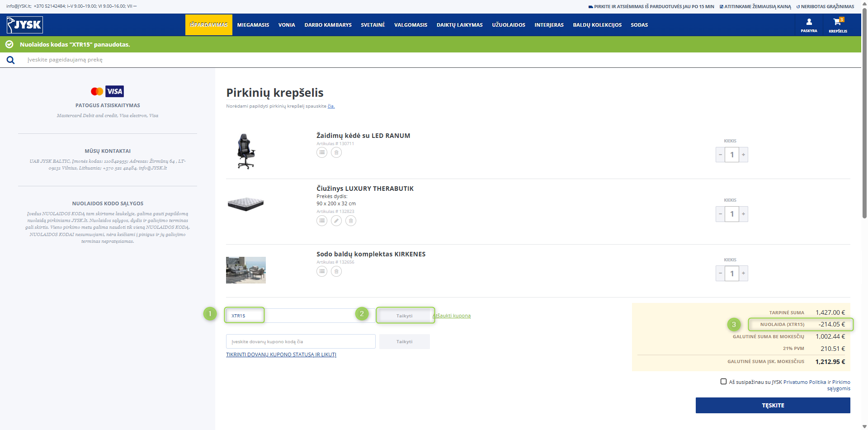Click the 21% PVM amount 210.51 €
Viewport: 868px width, 430px height.
click(833, 349)
